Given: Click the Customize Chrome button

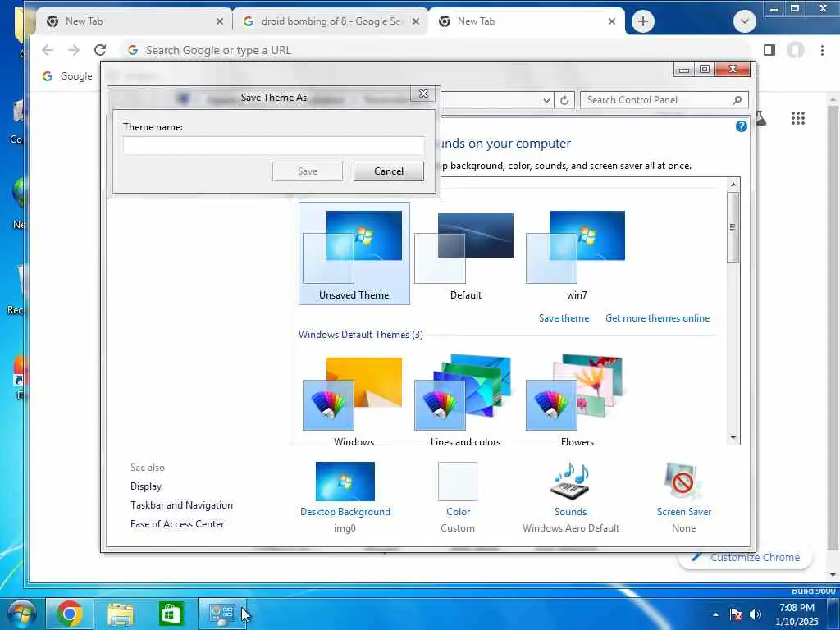Looking at the screenshot, I should (745, 557).
